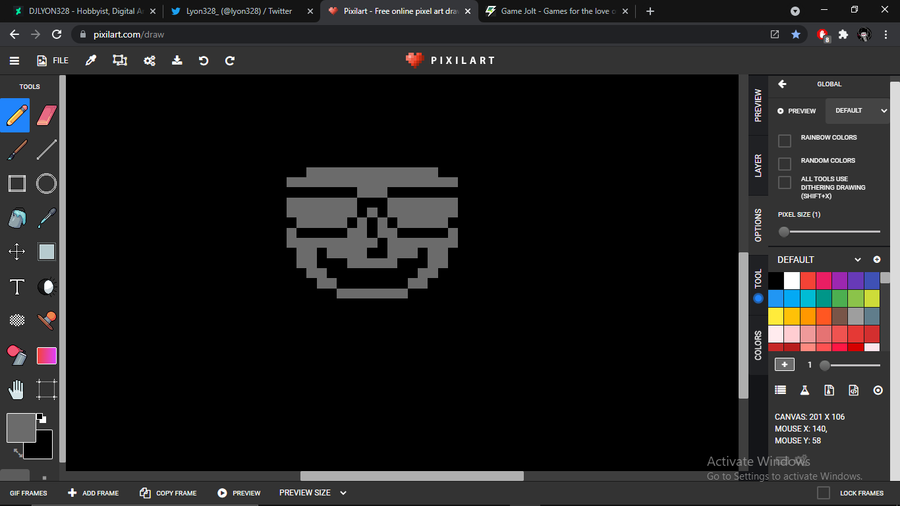This screenshot has width=900, height=506.
Task: Click the Add Frame button
Action: point(93,493)
